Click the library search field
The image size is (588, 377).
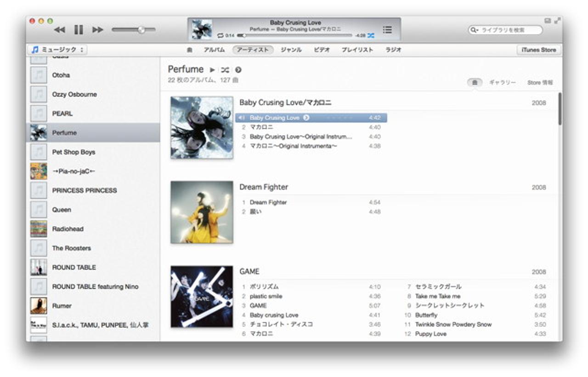[x=509, y=30]
